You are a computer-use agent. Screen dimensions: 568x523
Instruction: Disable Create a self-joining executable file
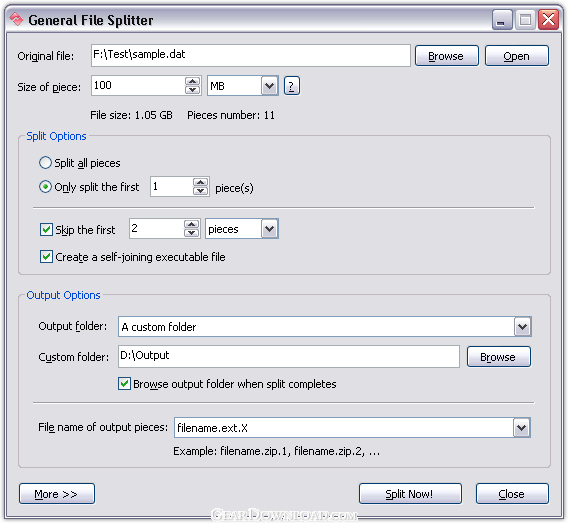pyautogui.click(x=46, y=257)
